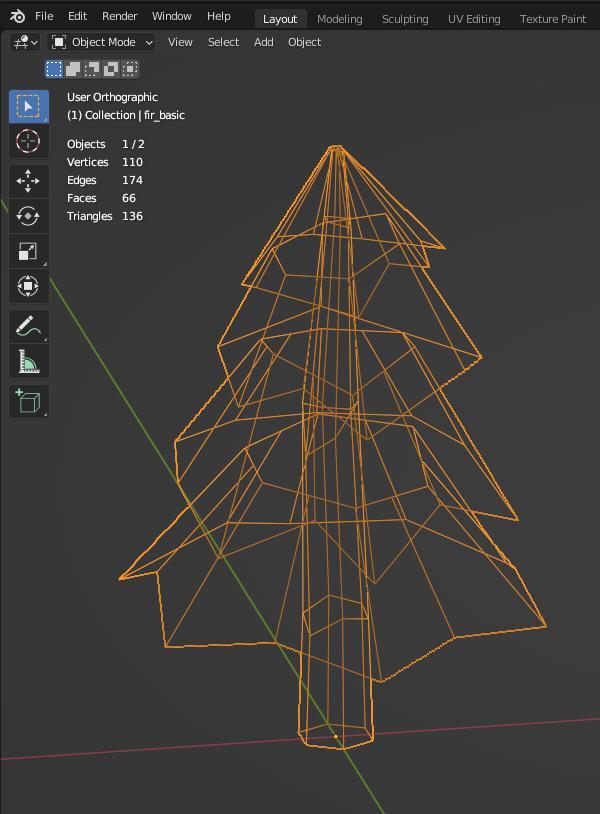Choose the Move tool
600x814 pixels.
28,181
